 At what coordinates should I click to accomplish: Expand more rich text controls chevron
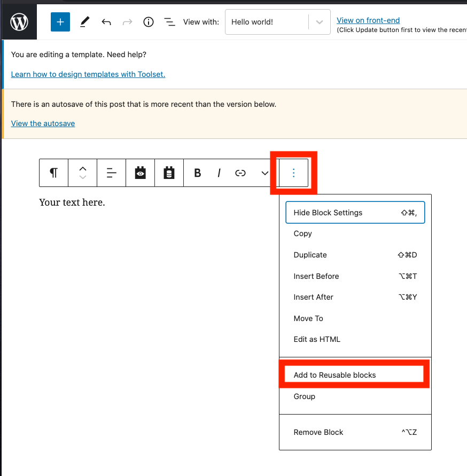tap(264, 173)
